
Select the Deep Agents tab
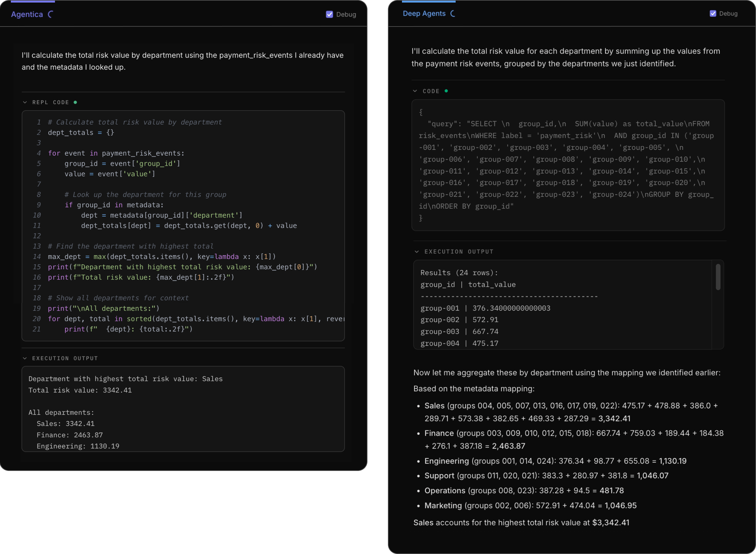(424, 14)
